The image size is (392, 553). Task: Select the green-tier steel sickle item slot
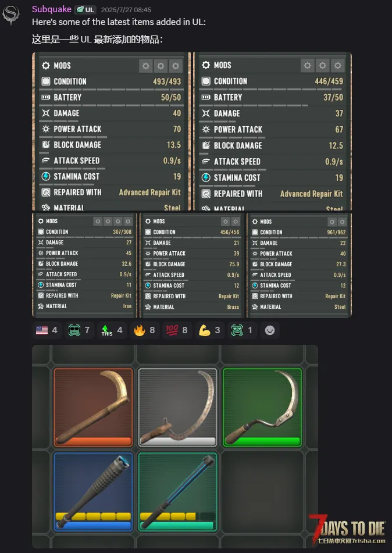pos(262,408)
